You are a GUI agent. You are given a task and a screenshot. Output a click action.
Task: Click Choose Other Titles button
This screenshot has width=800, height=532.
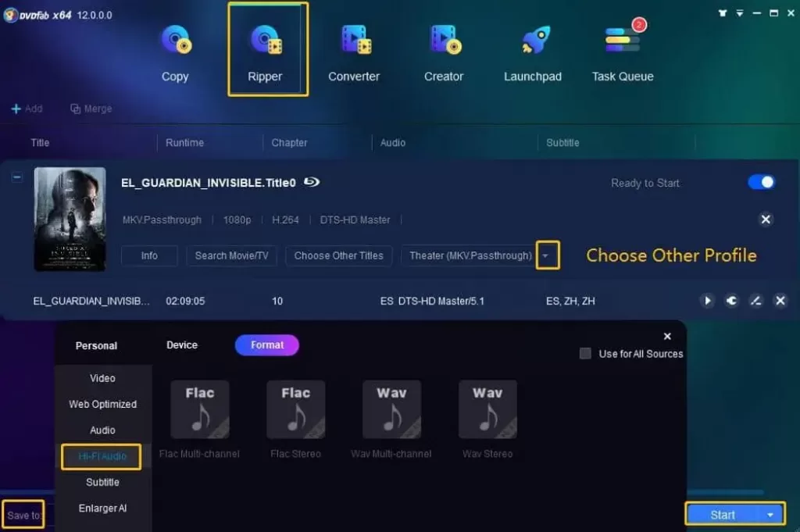(x=338, y=255)
